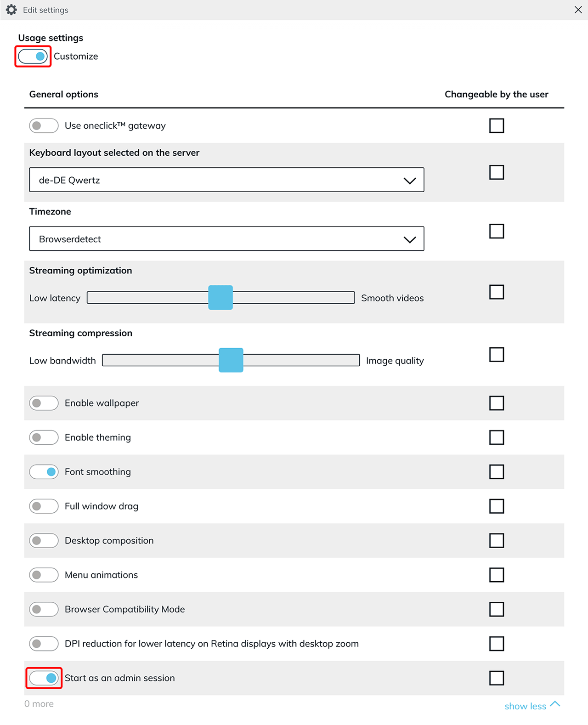Screen dimensions: 588x725
Task: Turn on Enable wallpaper switch
Action: tap(44, 403)
